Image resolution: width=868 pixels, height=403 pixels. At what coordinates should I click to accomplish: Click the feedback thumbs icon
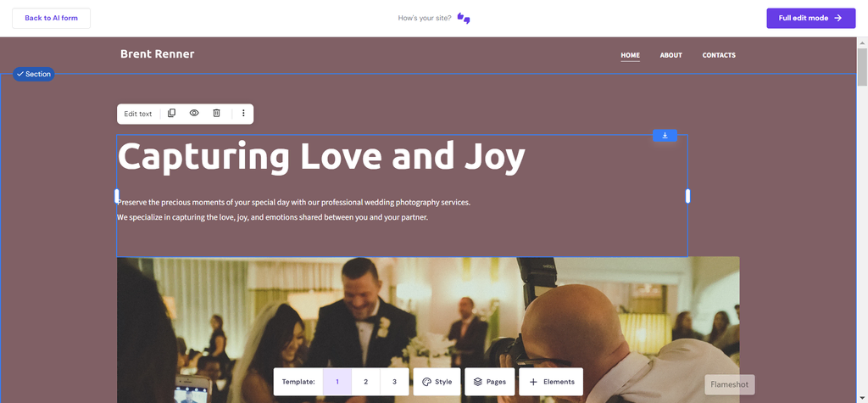click(x=464, y=19)
